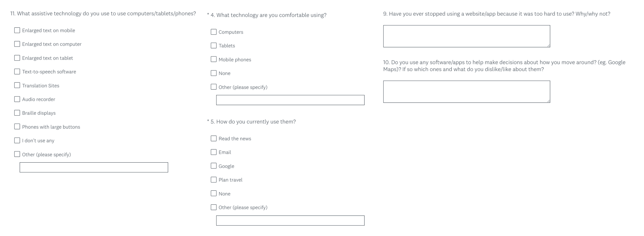
Task: Check the Braille displays option
Action: coord(17,113)
